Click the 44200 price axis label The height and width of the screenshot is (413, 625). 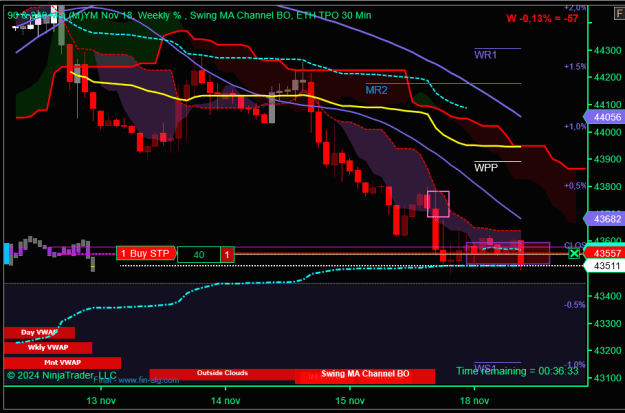click(607, 77)
